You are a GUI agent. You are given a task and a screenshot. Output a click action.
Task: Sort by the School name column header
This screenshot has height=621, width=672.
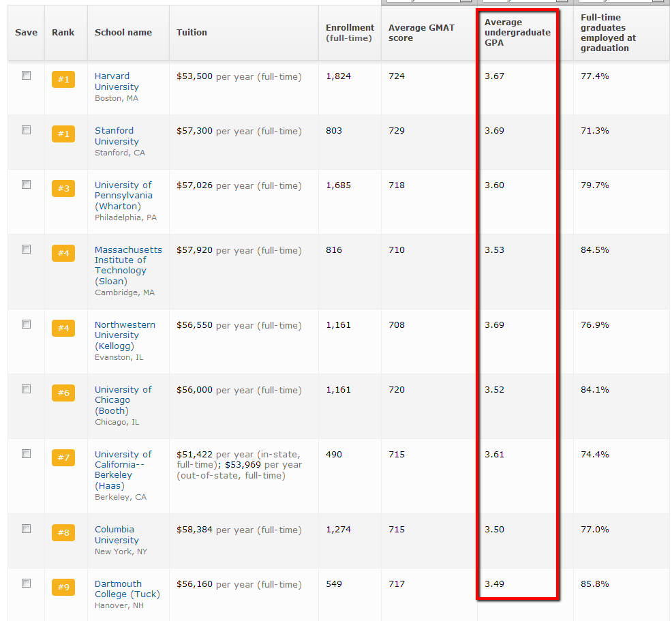[123, 33]
